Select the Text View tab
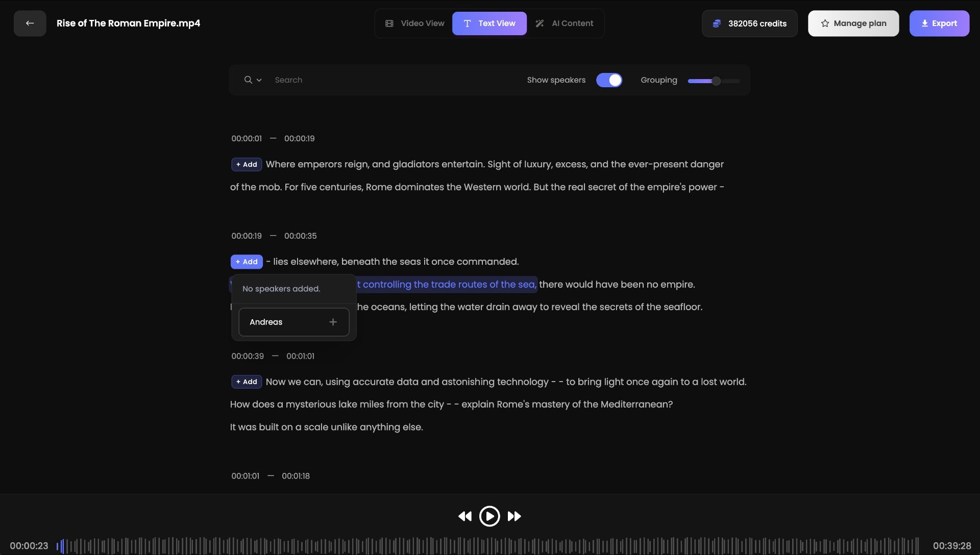This screenshot has width=980, height=555. point(489,23)
